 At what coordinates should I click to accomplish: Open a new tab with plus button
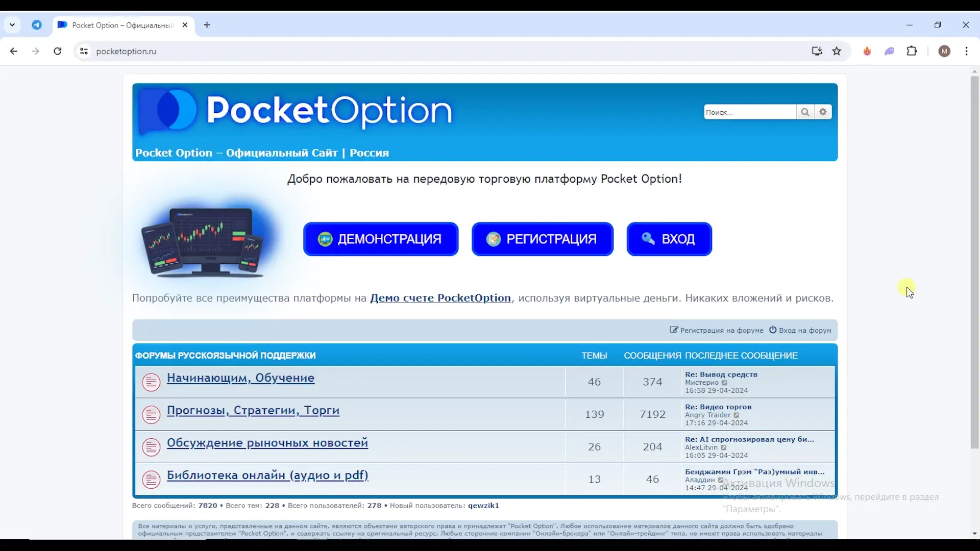click(207, 25)
